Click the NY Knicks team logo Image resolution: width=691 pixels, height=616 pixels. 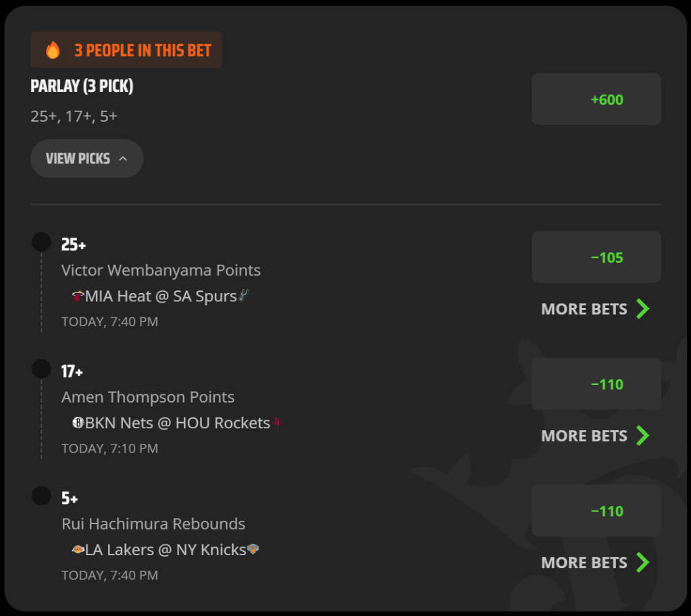(253, 549)
